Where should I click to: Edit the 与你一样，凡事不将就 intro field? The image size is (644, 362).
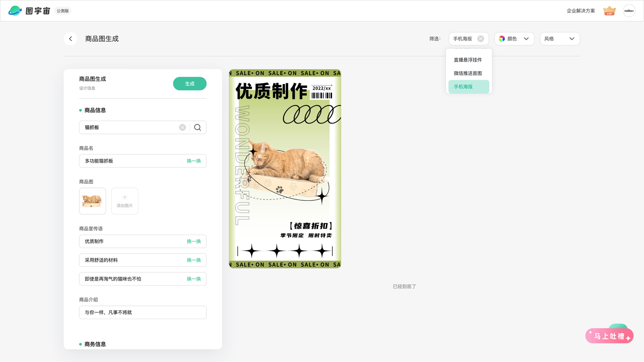pyautogui.click(x=143, y=312)
